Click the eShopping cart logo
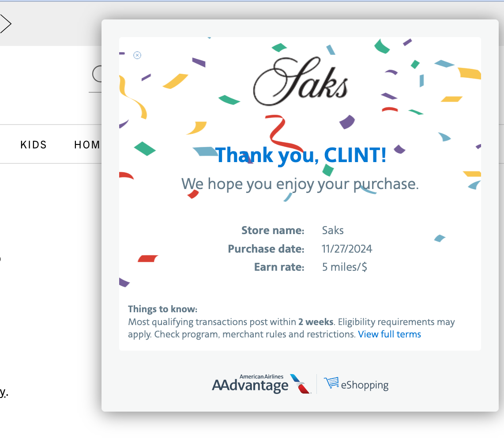The height and width of the screenshot is (439, 504). [x=356, y=384]
